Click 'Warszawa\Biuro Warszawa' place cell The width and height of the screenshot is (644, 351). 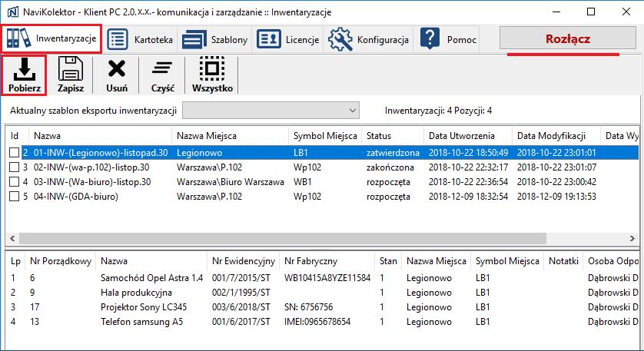click(231, 182)
